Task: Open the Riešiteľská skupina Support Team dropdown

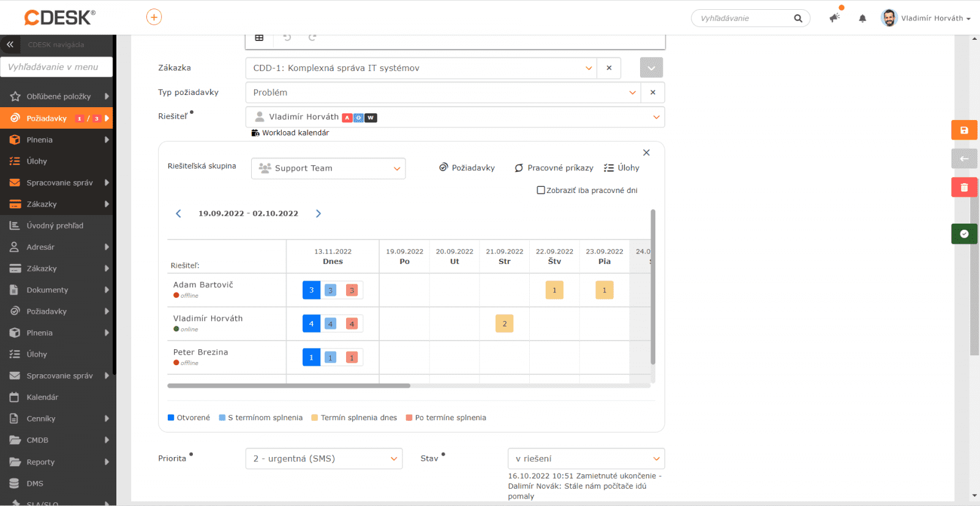Action: point(328,168)
